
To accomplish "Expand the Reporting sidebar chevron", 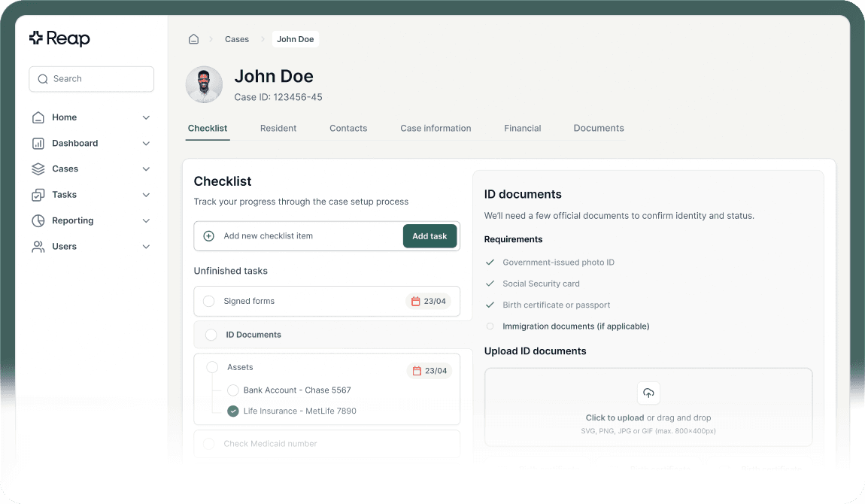I will pyautogui.click(x=146, y=221).
